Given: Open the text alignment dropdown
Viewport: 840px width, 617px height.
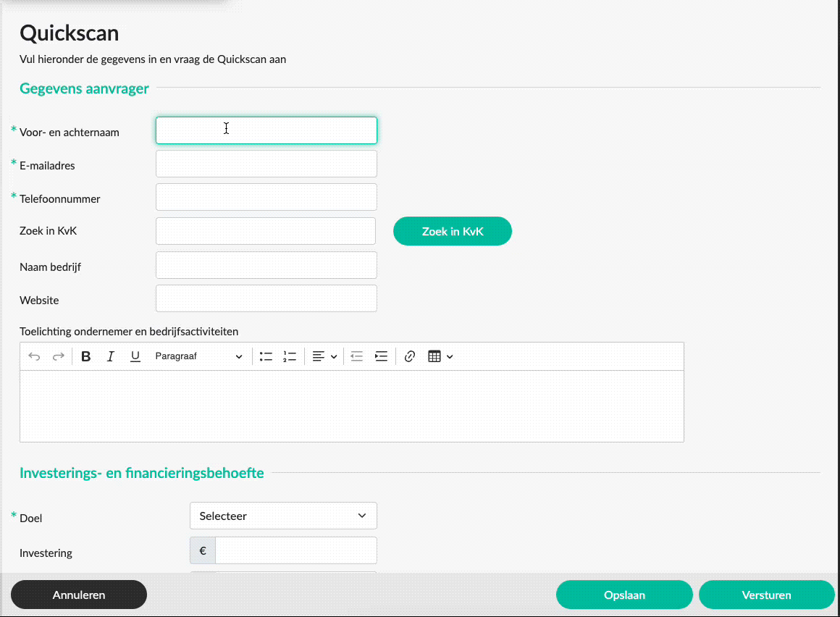Looking at the screenshot, I should click(324, 356).
